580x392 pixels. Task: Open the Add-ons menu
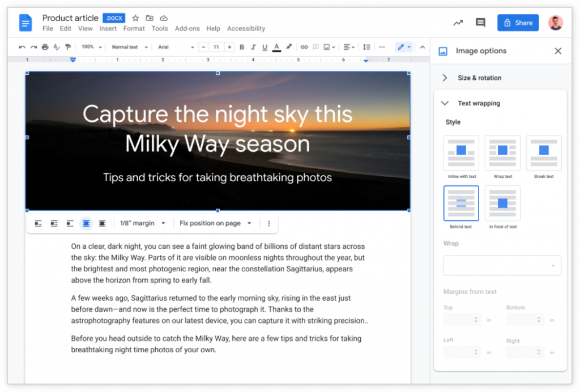[187, 28]
